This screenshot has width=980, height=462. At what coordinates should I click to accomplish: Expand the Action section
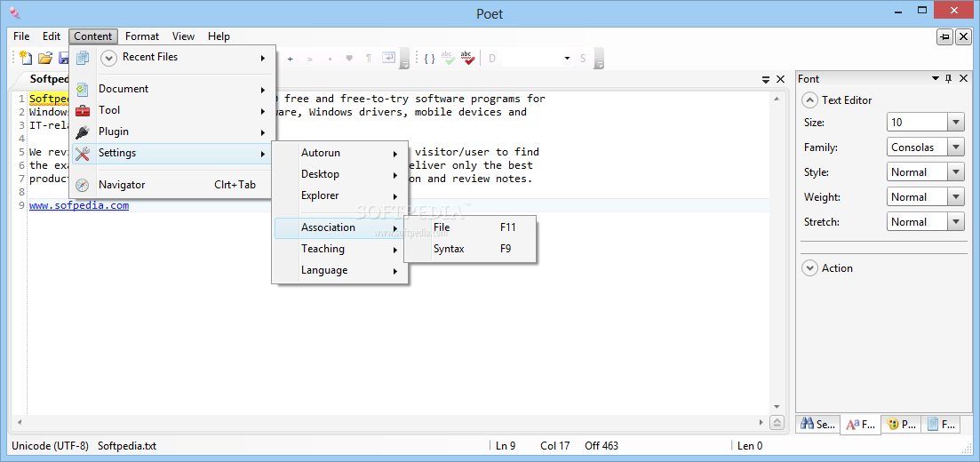point(809,268)
